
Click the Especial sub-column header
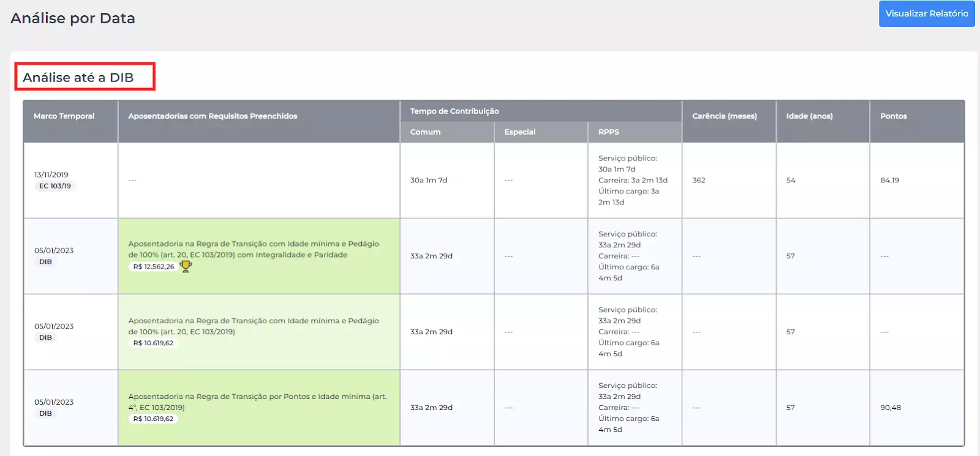[x=519, y=132]
